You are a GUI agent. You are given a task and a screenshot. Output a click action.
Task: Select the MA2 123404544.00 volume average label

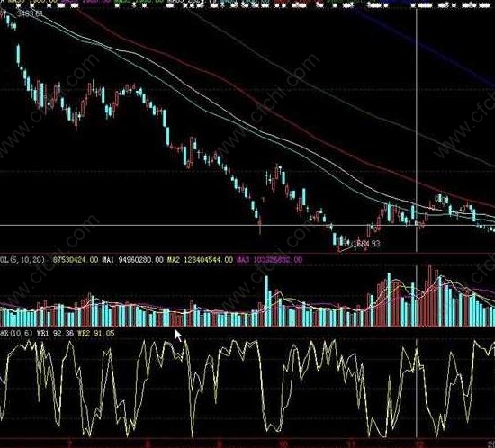[200, 260]
